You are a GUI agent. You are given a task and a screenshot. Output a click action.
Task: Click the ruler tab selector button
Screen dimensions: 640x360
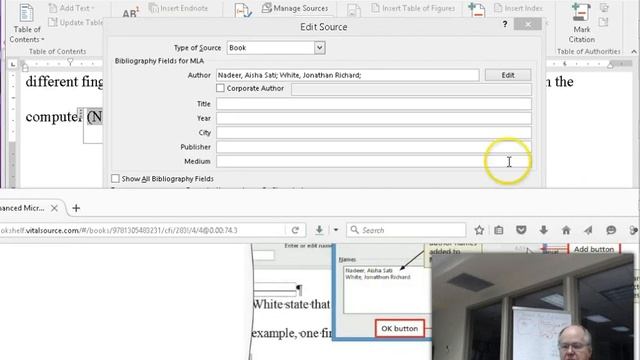(13, 64)
